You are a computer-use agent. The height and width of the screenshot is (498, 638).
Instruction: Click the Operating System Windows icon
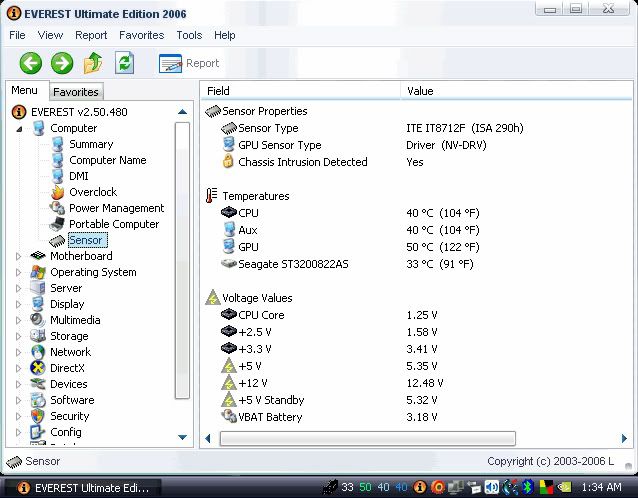tap(38, 272)
